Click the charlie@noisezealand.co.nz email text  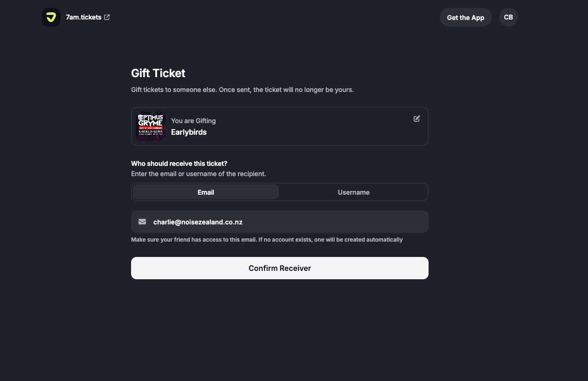tap(198, 222)
